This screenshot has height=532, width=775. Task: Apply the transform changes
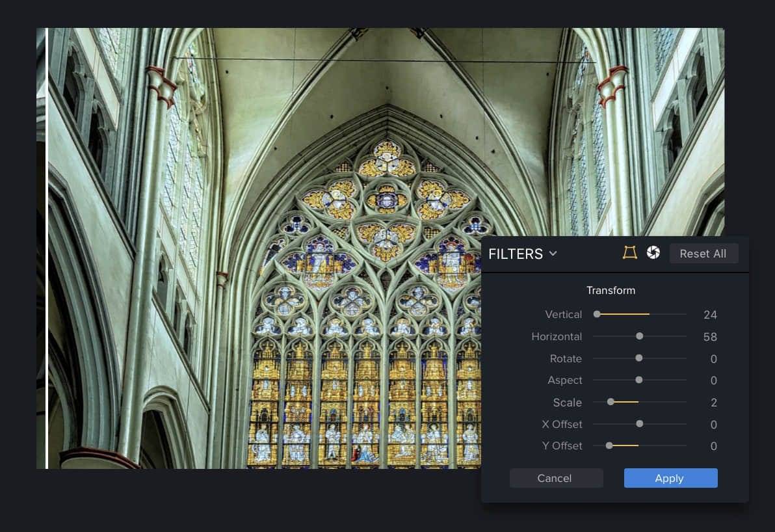point(670,478)
